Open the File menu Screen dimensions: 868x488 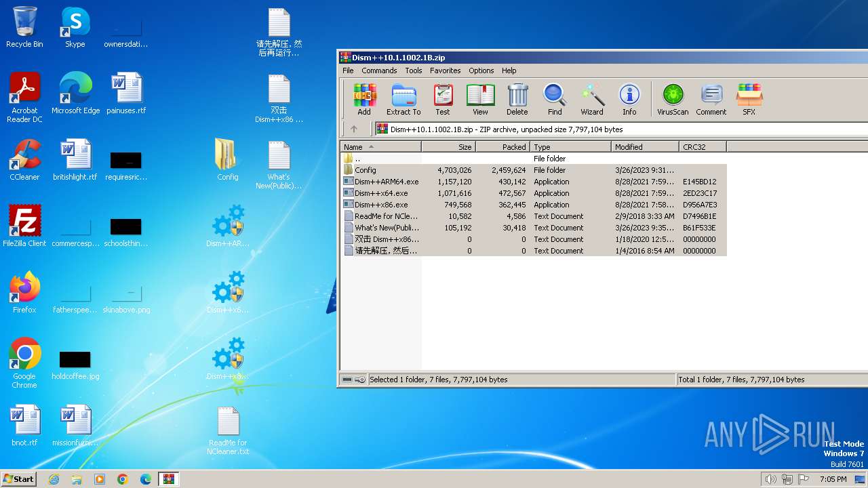pyautogui.click(x=348, y=70)
